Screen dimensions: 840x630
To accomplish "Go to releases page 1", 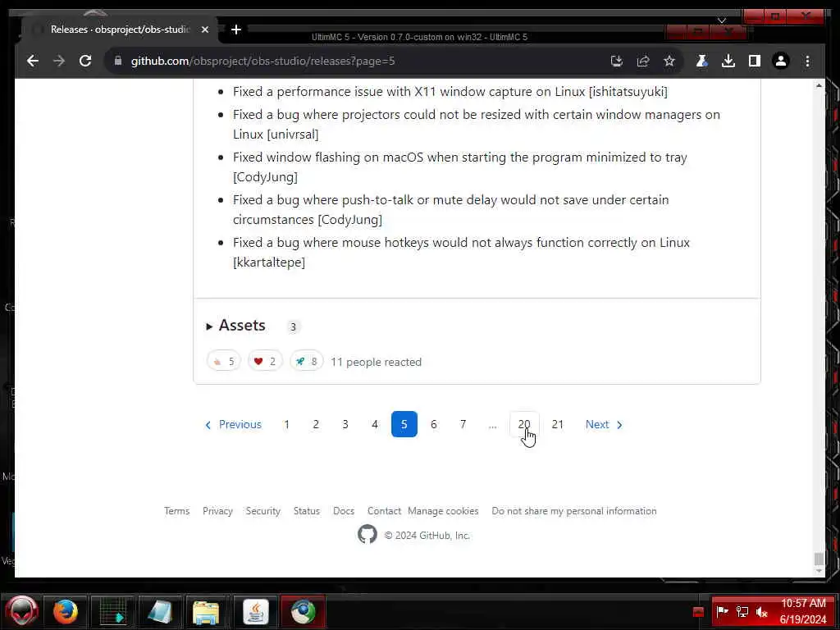I will (286, 424).
